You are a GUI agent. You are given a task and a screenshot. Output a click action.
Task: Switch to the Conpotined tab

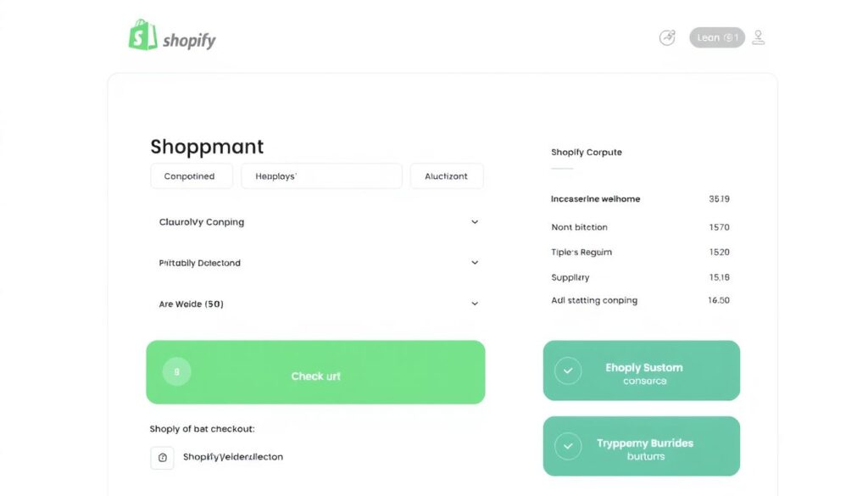click(x=189, y=176)
